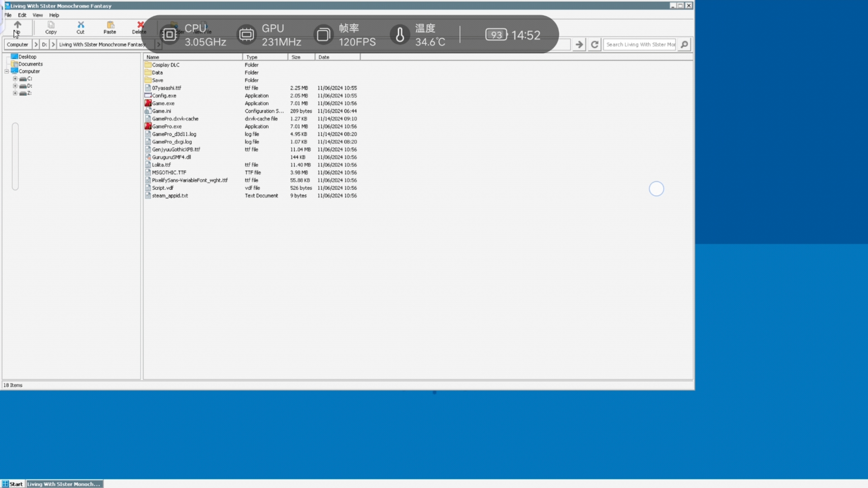This screenshot has width=868, height=488.
Task: Click the Copy toolbar icon
Action: 51,27
